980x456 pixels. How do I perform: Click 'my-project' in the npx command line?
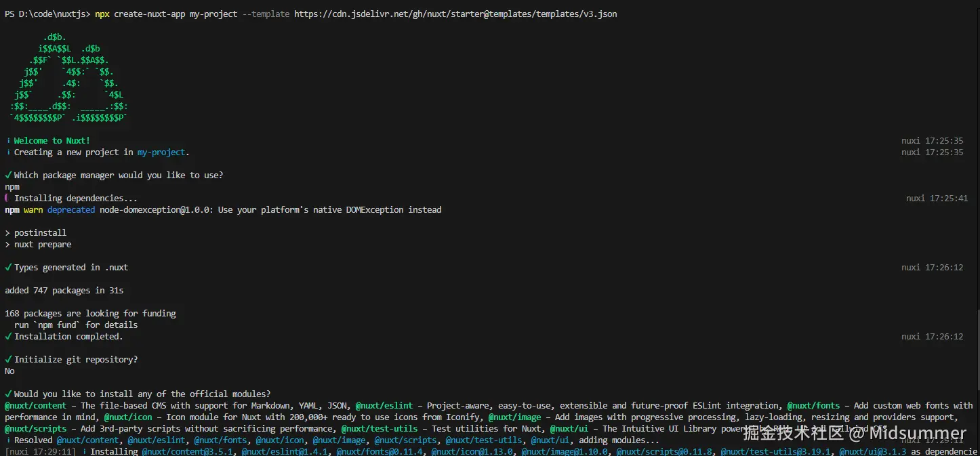[213, 14]
